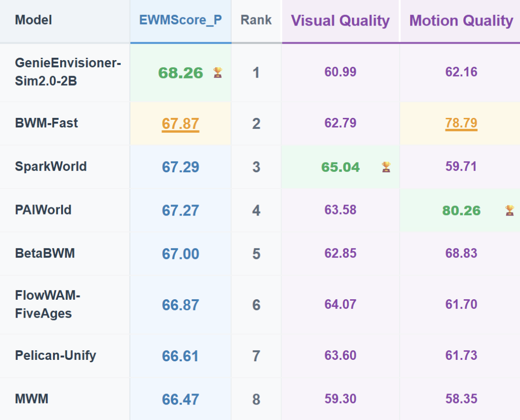Click the trophy icon beside 68.26
Viewport: 520px width, 420px height.
(218, 72)
